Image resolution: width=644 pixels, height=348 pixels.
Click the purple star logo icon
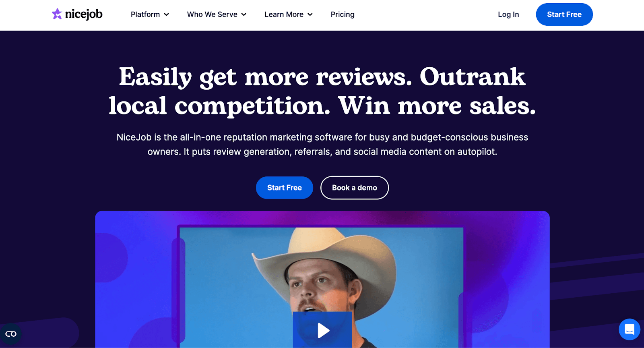[x=57, y=14]
